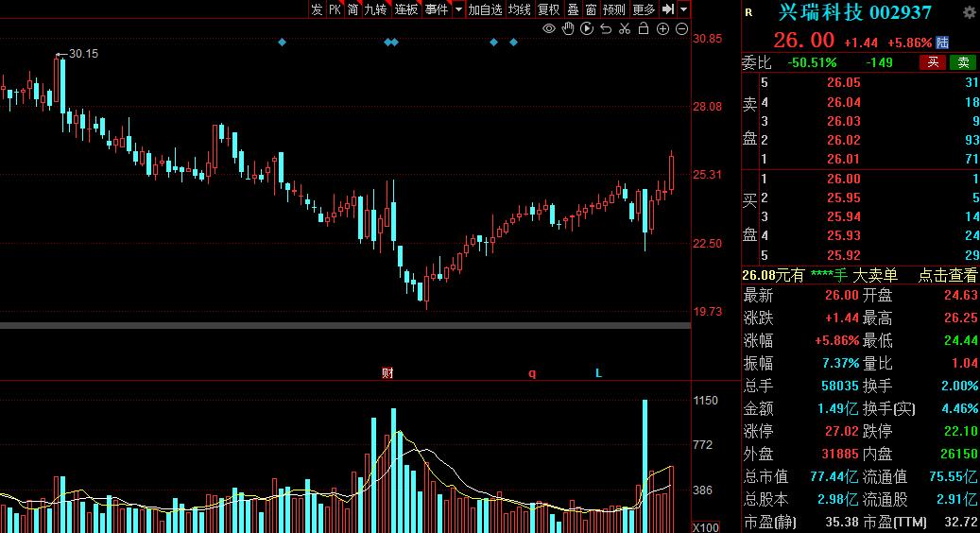Click the 陆 badge next to percentage
The height and width of the screenshot is (533, 980).
point(942,43)
